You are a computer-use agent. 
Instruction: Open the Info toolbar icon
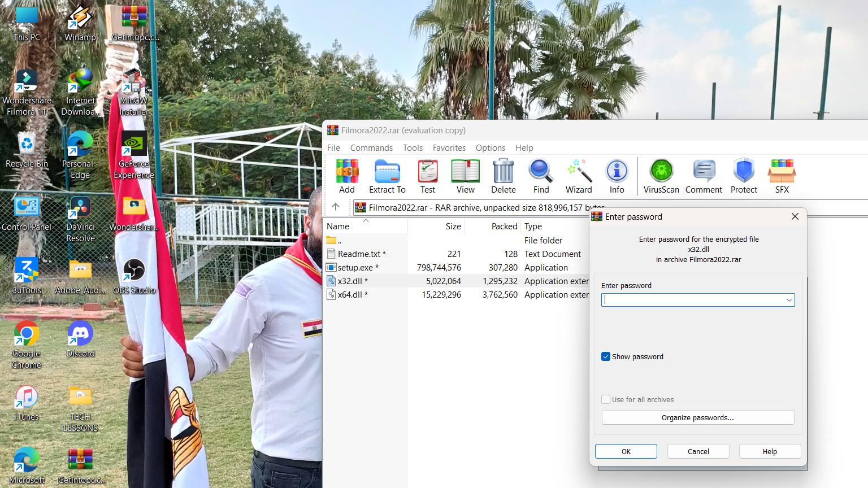pyautogui.click(x=617, y=176)
